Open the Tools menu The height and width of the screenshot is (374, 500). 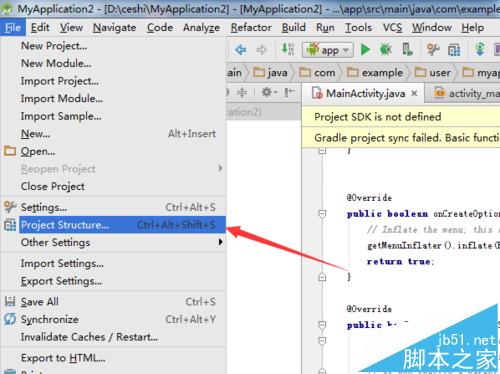tap(358, 28)
